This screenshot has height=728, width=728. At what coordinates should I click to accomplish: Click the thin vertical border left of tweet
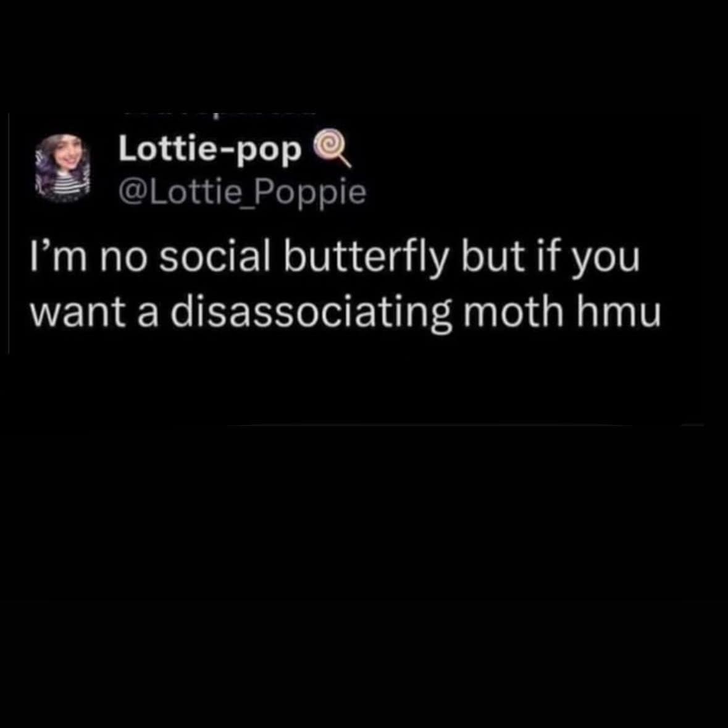click(x=9, y=233)
